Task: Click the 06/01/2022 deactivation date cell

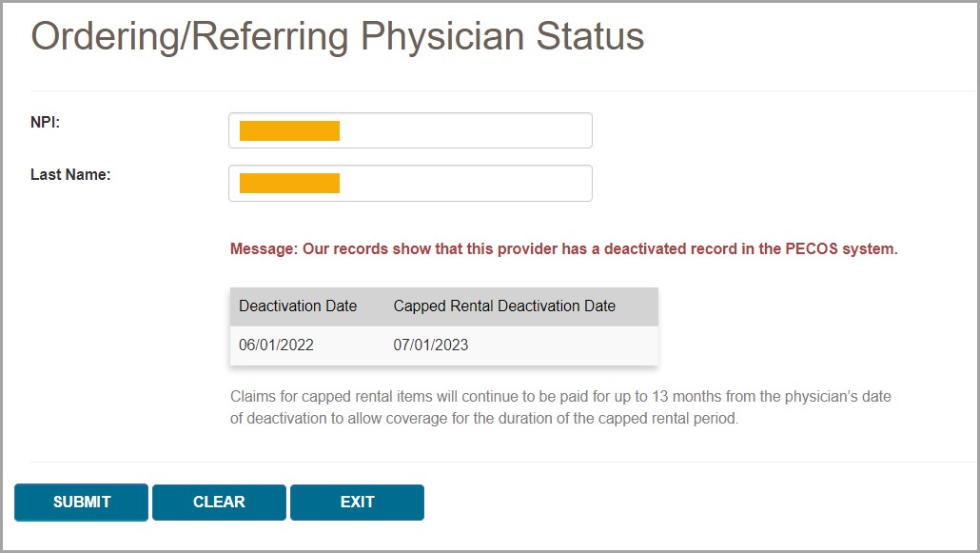Action: 276,345
